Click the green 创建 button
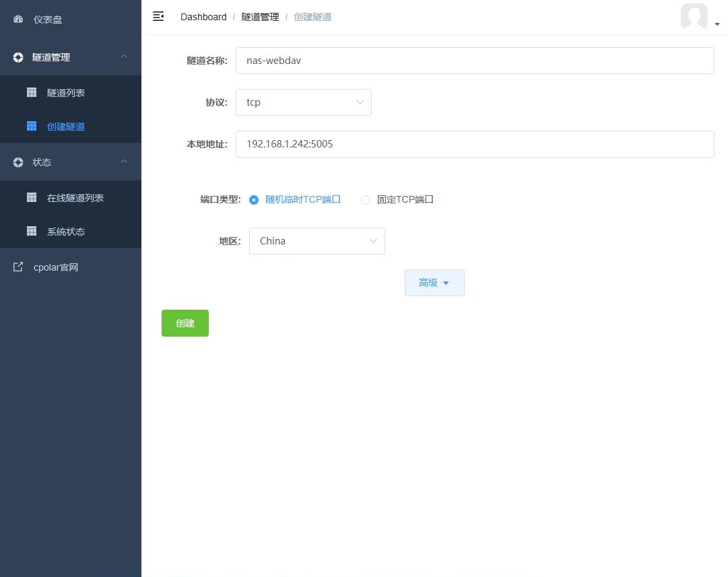 pyautogui.click(x=185, y=323)
